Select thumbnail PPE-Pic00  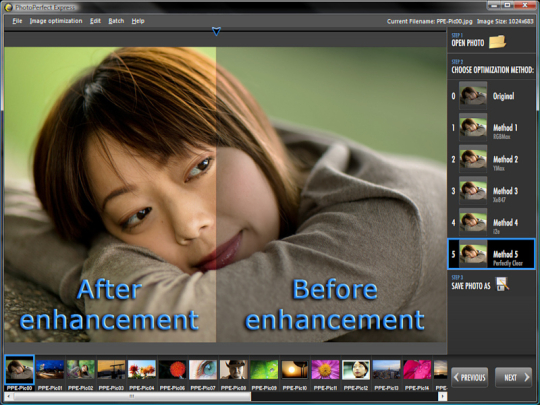coord(20,370)
